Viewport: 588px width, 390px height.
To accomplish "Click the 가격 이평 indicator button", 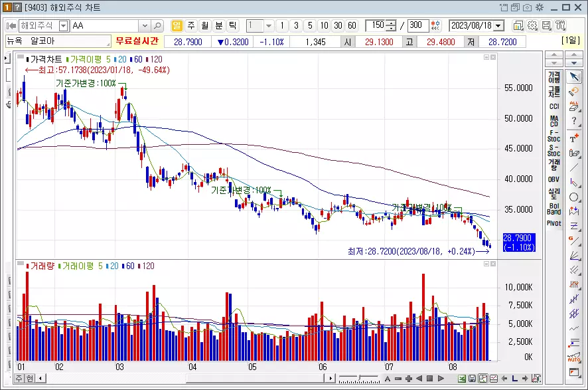I will [x=554, y=77].
